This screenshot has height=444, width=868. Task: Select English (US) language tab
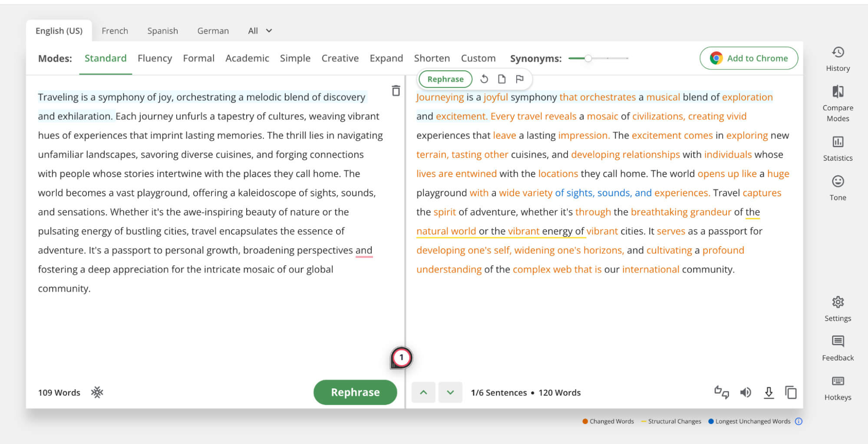pyautogui.click(x=59, y=31)
